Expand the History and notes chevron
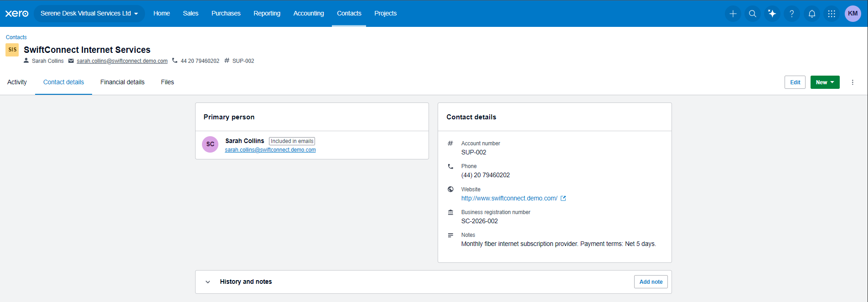This screenshot has width=868, height=302. pyautogui.click(x=208, y=282)
